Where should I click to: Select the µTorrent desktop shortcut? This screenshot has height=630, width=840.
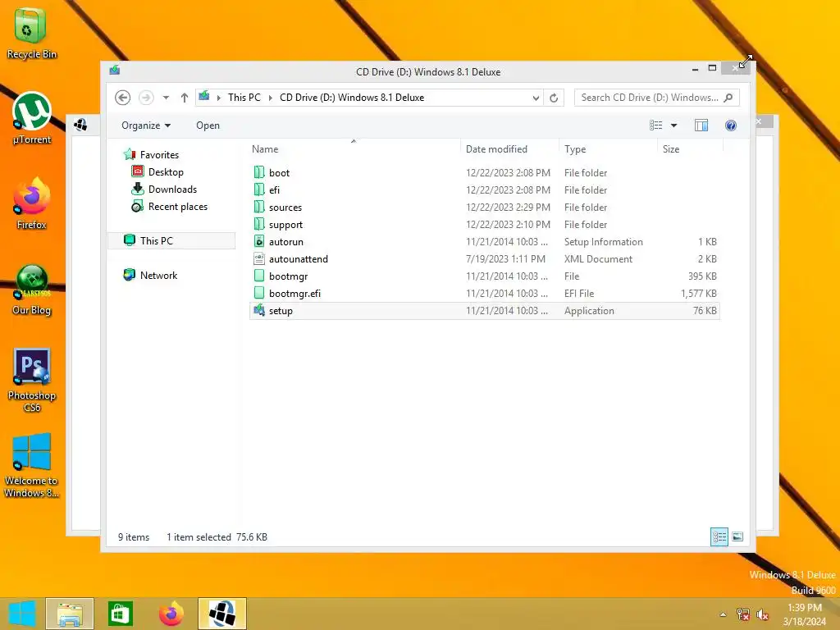(32, 119)
